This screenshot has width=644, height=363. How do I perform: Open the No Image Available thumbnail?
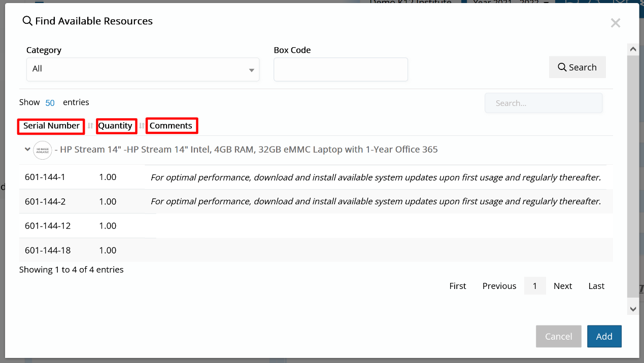tap(43, 150)
